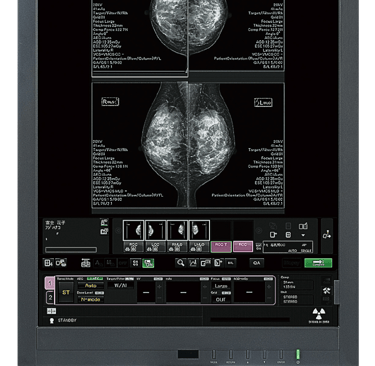Click the compression indicator icon above STANDBY
Screen dimensions: 375x366
click(52, 311)
